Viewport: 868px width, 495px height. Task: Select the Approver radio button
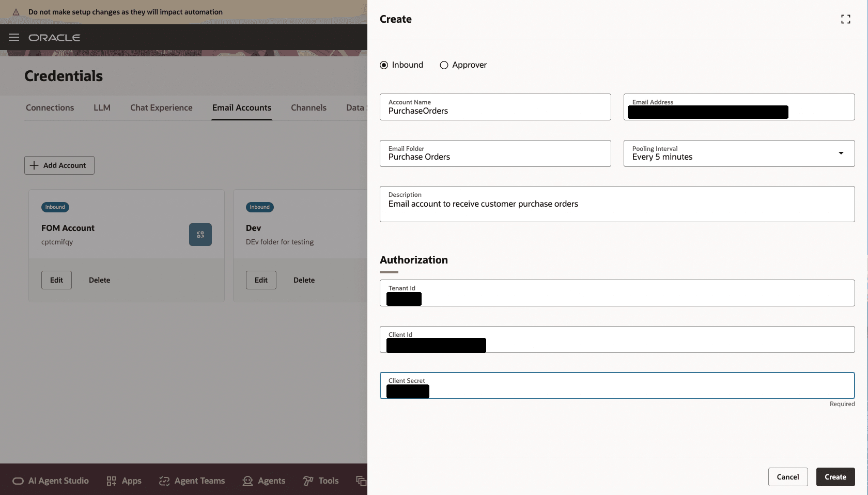coord(444,65)
